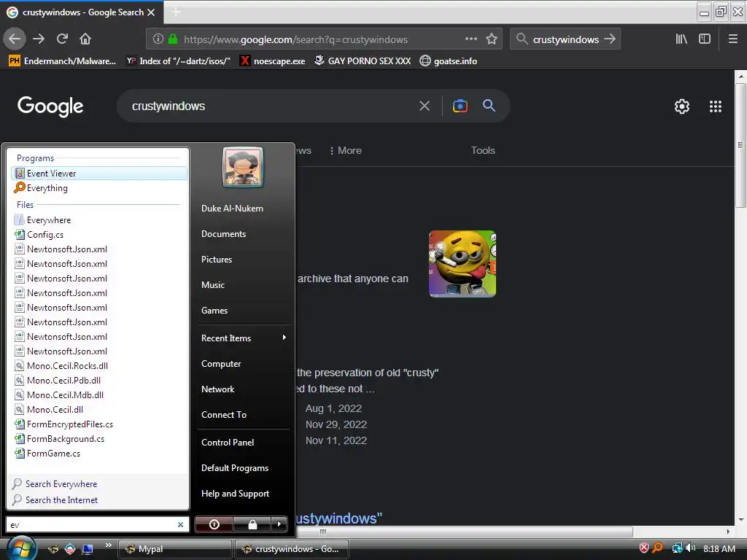Reload the page with the refresh icon
The width and height of the screenshot is (747, 560).
[x=62, y=39]
